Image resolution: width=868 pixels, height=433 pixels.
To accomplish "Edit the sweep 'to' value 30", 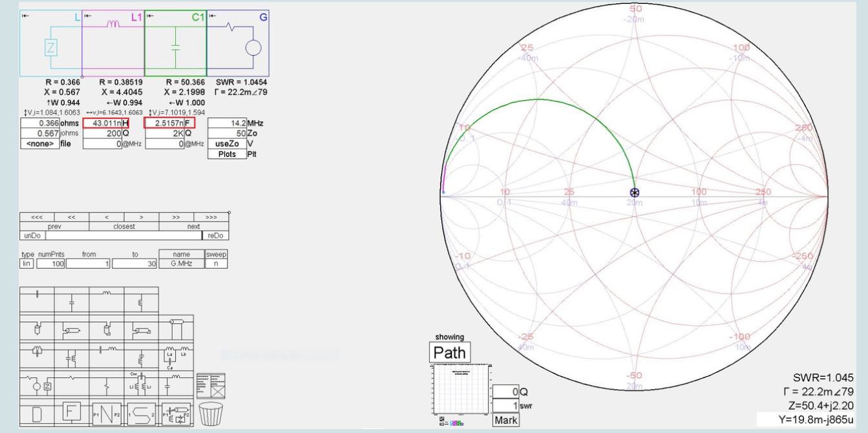I will point(135,264).
